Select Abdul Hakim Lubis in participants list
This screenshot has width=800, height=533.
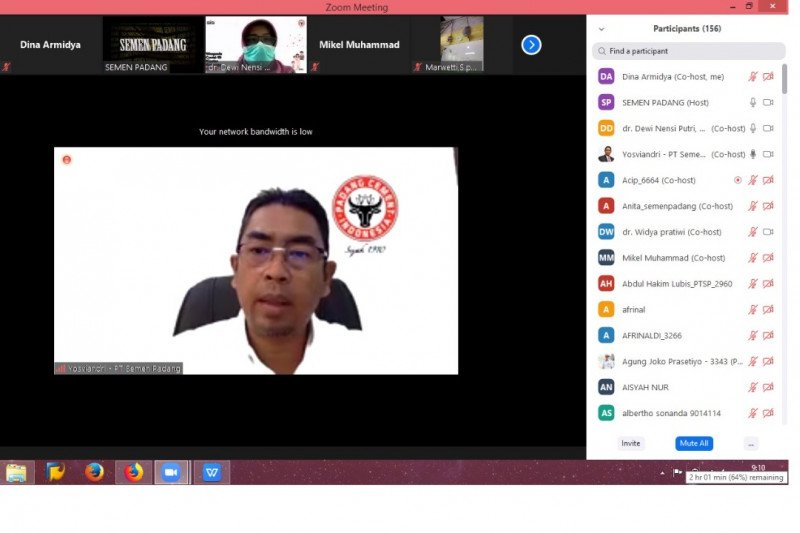pyautogui.click(x=677, y=284)
